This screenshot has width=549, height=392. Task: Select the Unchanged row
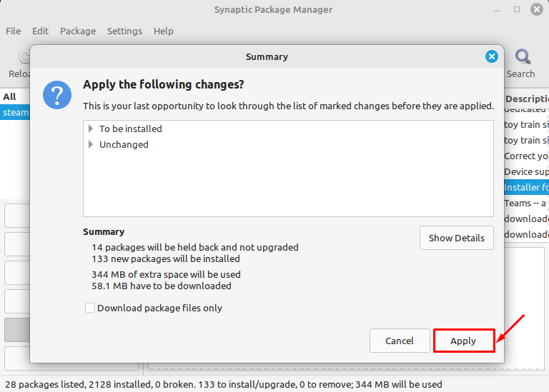(x=124, y=144)
